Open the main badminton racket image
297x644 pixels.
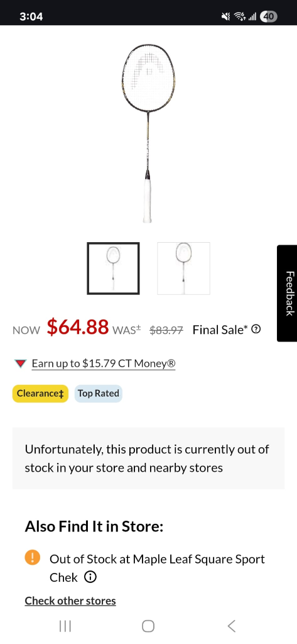pyautogui.click(x=148, y=133)
